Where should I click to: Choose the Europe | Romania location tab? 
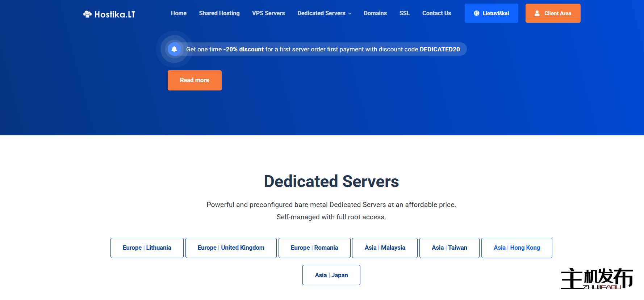(314, 248)
